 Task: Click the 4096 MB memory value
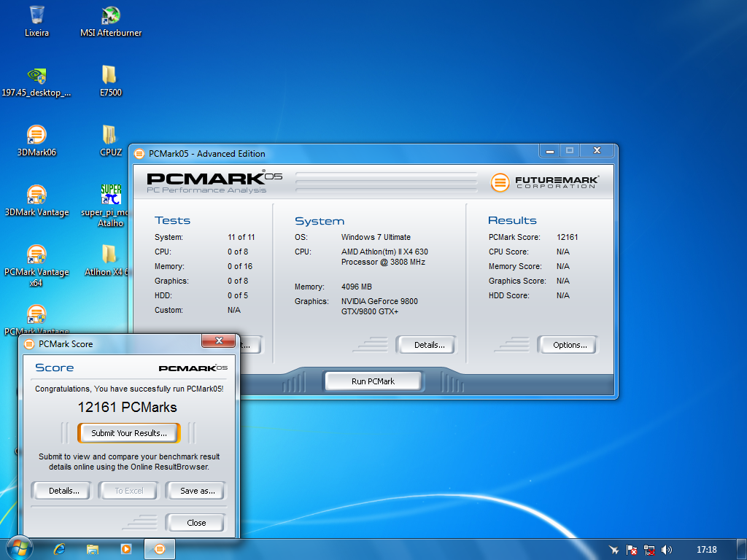point(356,287)
